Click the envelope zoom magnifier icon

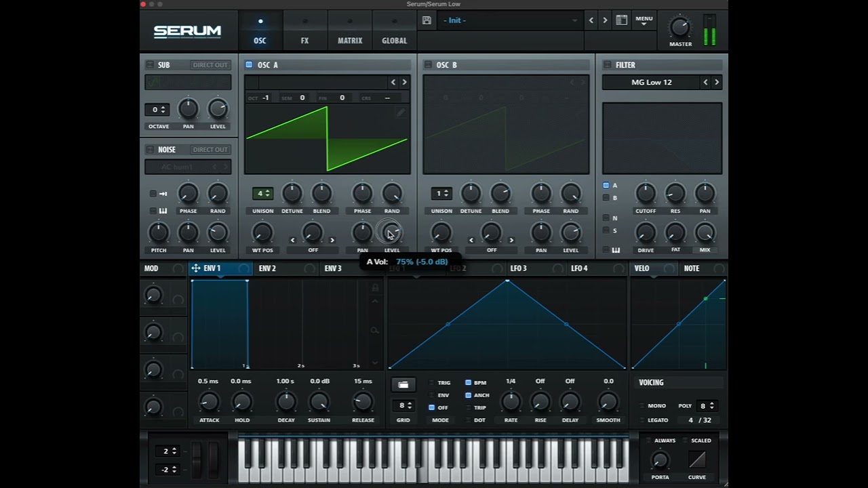[375, 331]
